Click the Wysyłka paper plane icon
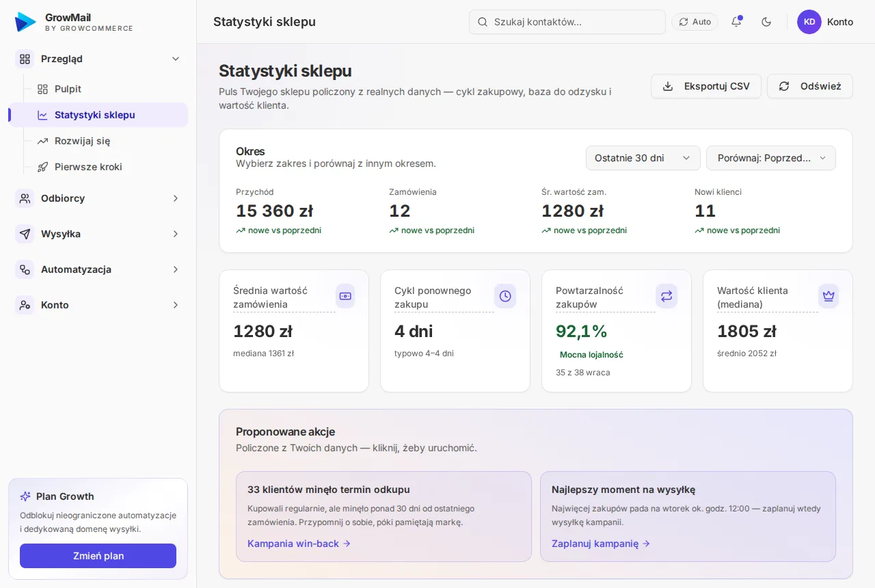Screen dimensions: 875x588 (x=25, y=234)
